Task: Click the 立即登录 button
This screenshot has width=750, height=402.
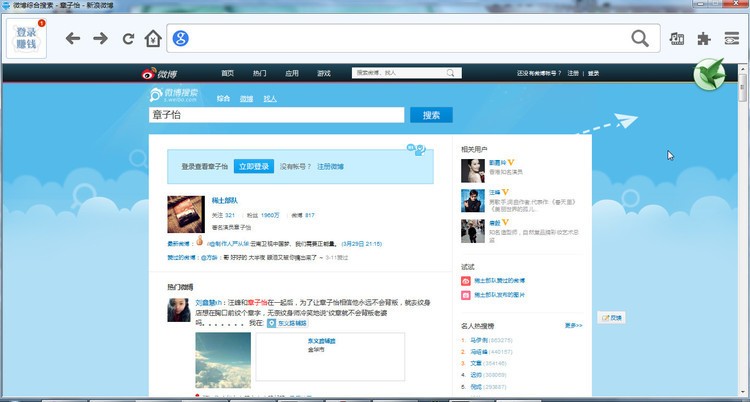Action: [x=254, y=166]
